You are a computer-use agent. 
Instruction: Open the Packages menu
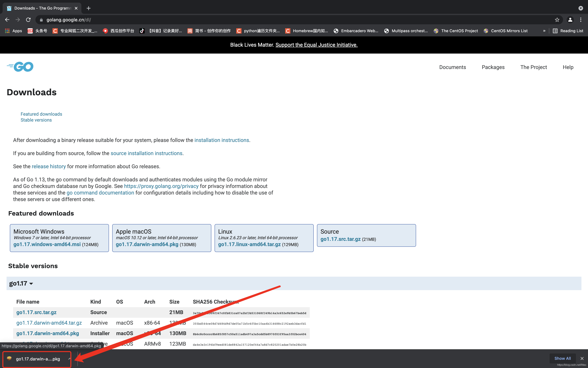click(x=493, y=67)
